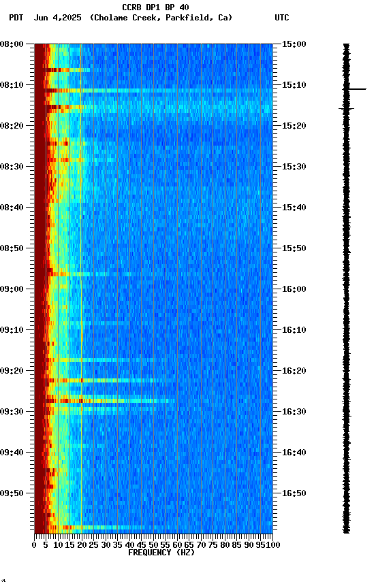Click the title text 'CCRB DP1 BP 40'

155,7
